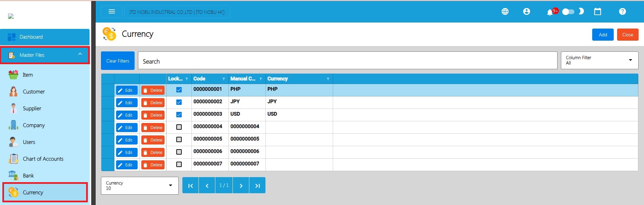Click the Add button
The image size is (644, 205).
[603, 35]
